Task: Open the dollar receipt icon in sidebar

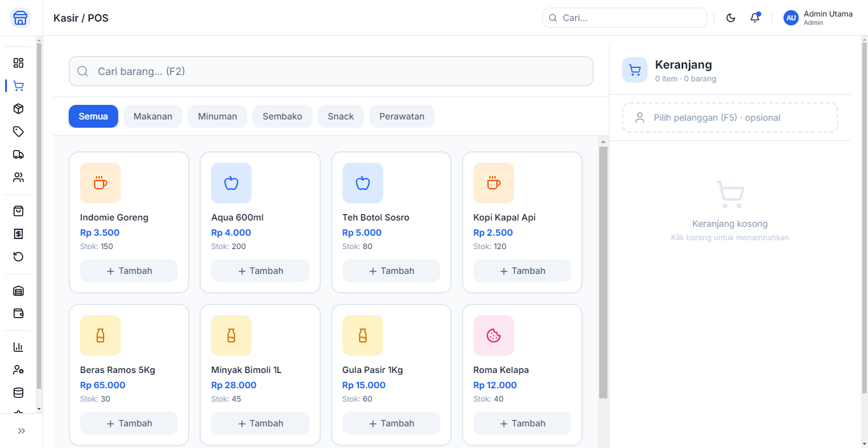Action: [18, 234]
